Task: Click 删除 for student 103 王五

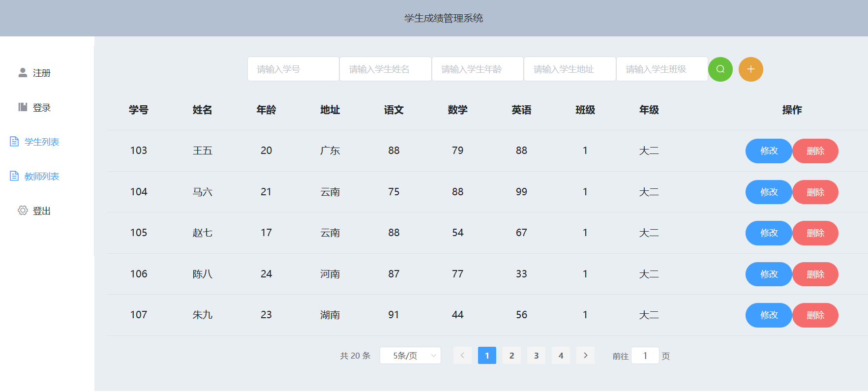Action: (815, 151)
